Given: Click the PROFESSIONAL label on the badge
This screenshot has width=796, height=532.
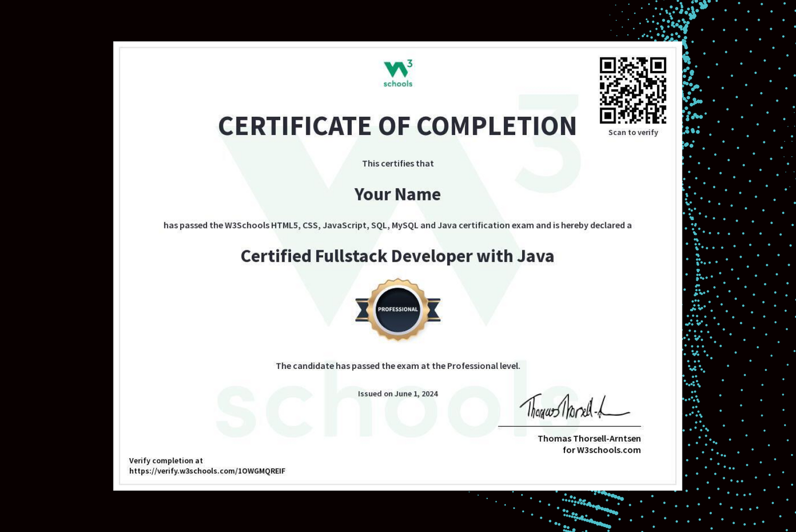Looking at the screenshot, I should coord(398,308).
